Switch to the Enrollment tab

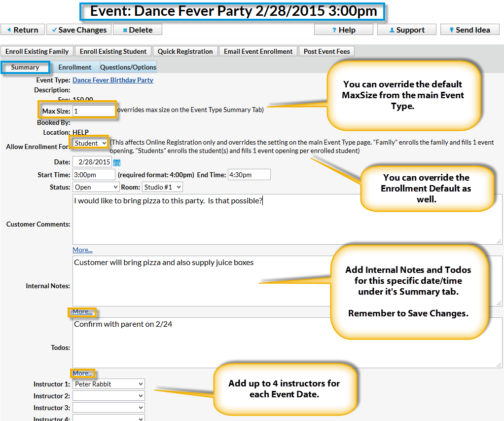(x=75, y=67)
